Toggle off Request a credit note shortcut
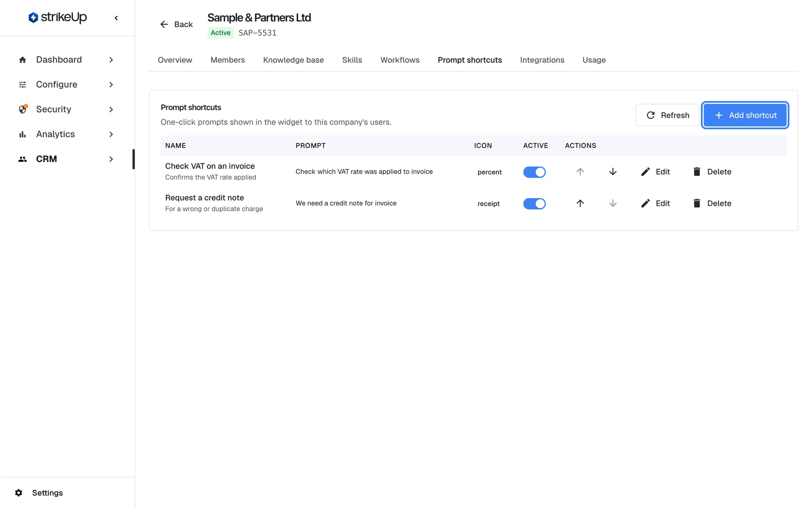This screenshot has width=812, height=508. pos(535,204)
